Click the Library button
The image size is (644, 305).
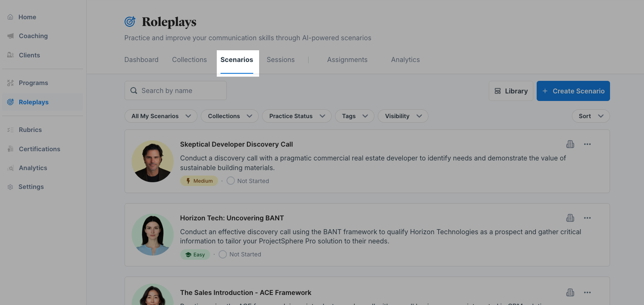click(x=511, y=91)
